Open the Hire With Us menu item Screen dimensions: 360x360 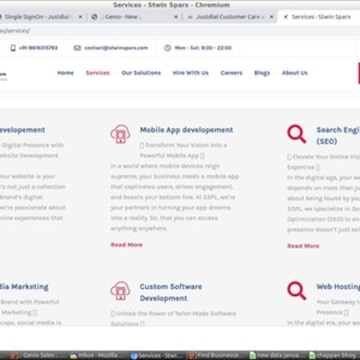pyautogui.click(x=191, y=73)
